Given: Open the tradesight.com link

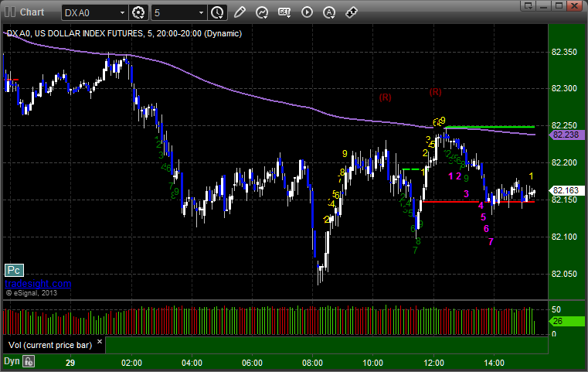Looking at the screenshot, I should (38, 283).
